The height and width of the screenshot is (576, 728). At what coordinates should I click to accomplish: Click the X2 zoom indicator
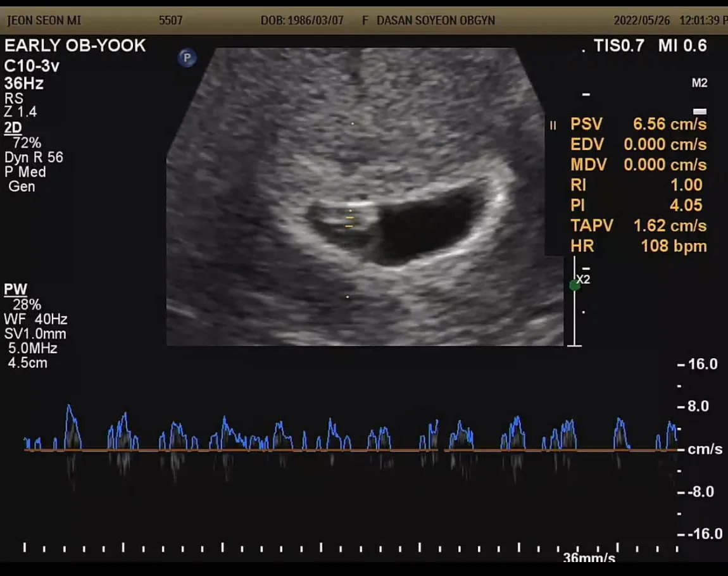583,279
